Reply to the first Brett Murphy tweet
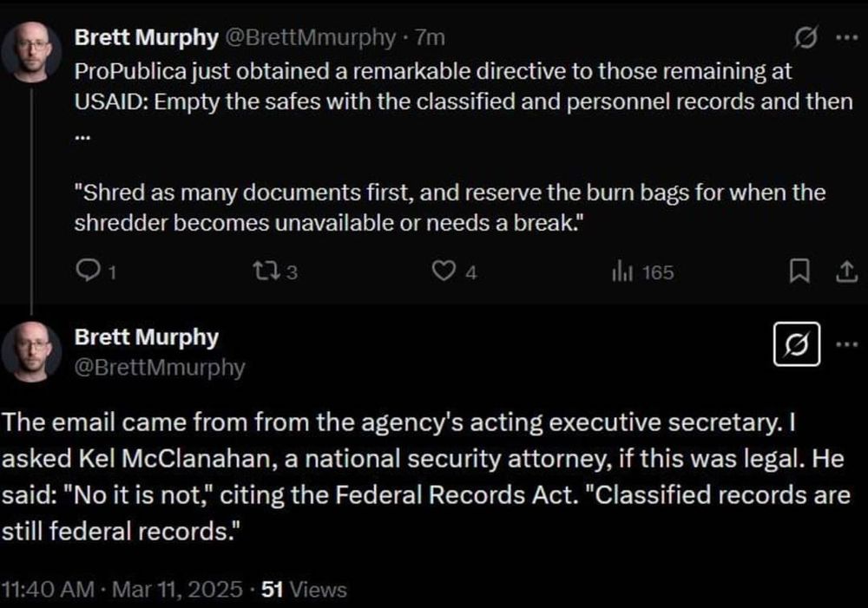The height and width of the screenshot is (608, 868). click(x=89, y=272)
